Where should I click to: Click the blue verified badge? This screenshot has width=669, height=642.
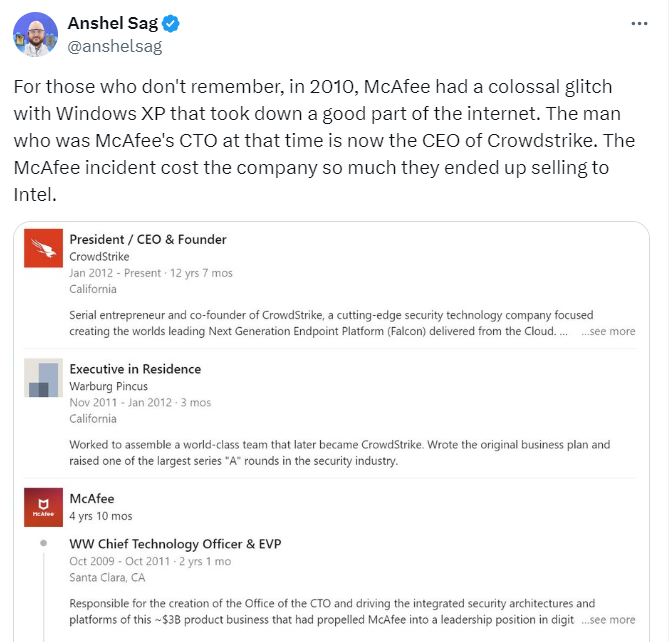coord(170,24)
